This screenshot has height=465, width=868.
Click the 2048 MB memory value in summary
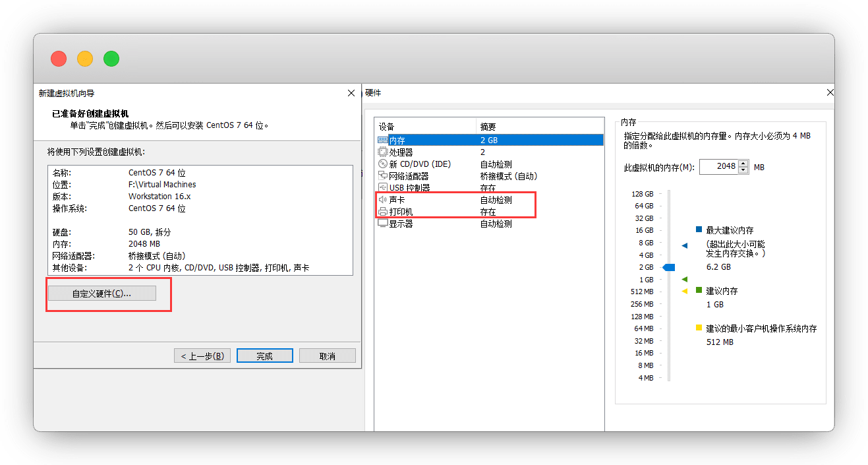(x=144, y=244)
